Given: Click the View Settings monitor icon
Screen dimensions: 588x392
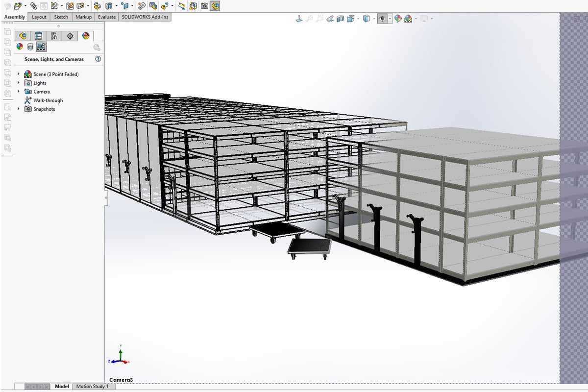Looking at the screenshot, I should (424, 19).
